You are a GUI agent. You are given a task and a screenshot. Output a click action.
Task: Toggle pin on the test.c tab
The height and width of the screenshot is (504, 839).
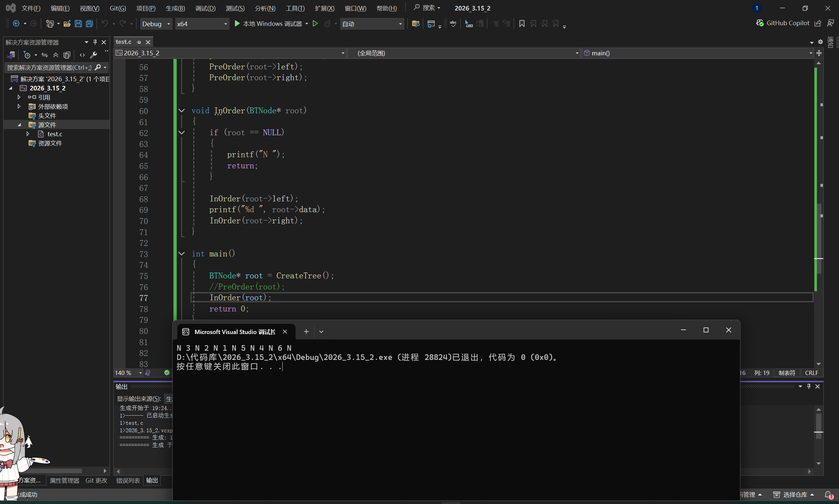click(139, 42)
